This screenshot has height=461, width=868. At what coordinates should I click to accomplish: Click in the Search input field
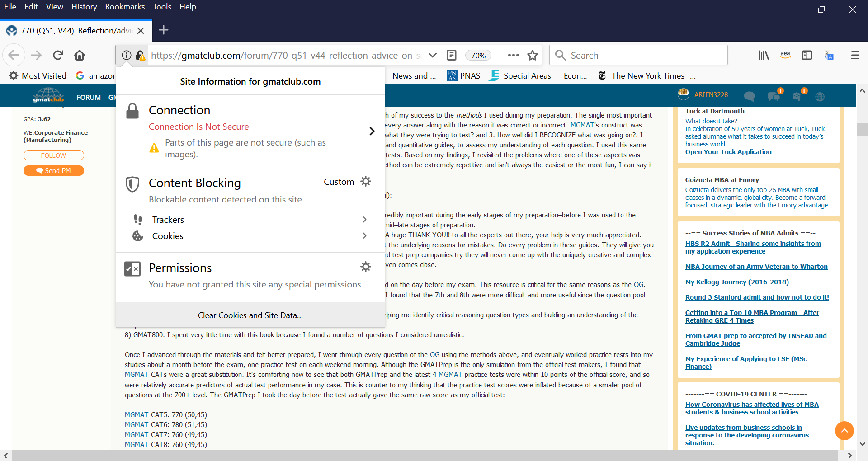(638, 55)
